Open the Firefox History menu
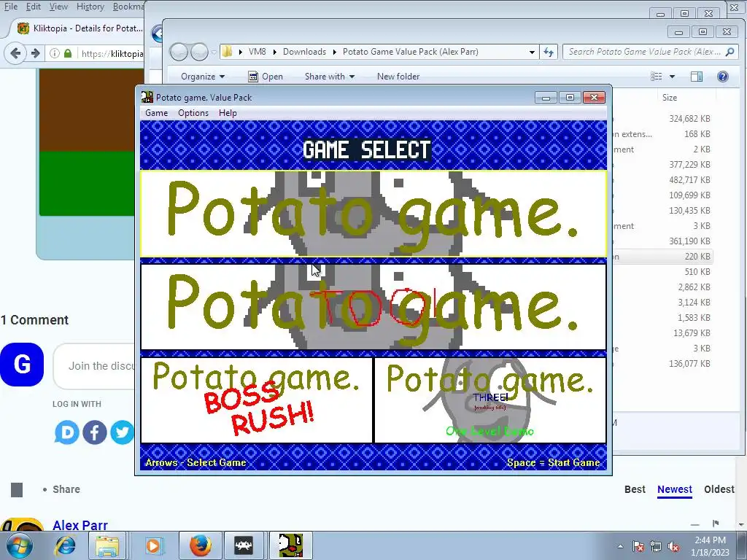The height and width of the screenshot is (560, 747). pyautogui.click(x=90, y=7)
